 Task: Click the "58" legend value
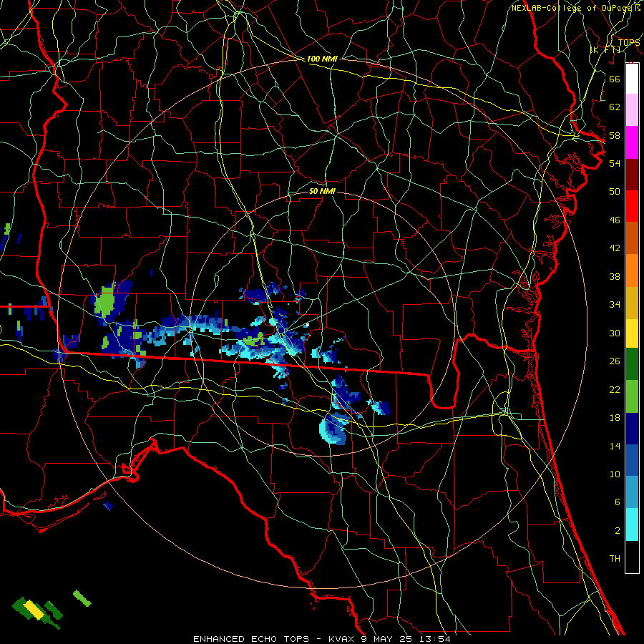615,135
